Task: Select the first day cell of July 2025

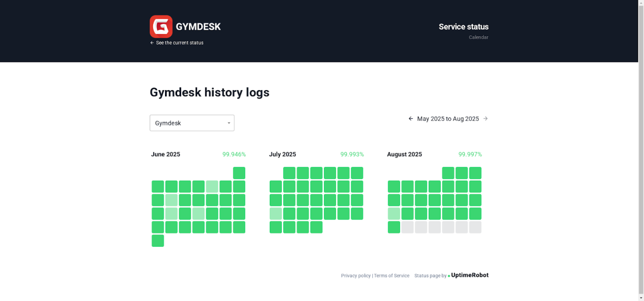Action: point(289,173)
